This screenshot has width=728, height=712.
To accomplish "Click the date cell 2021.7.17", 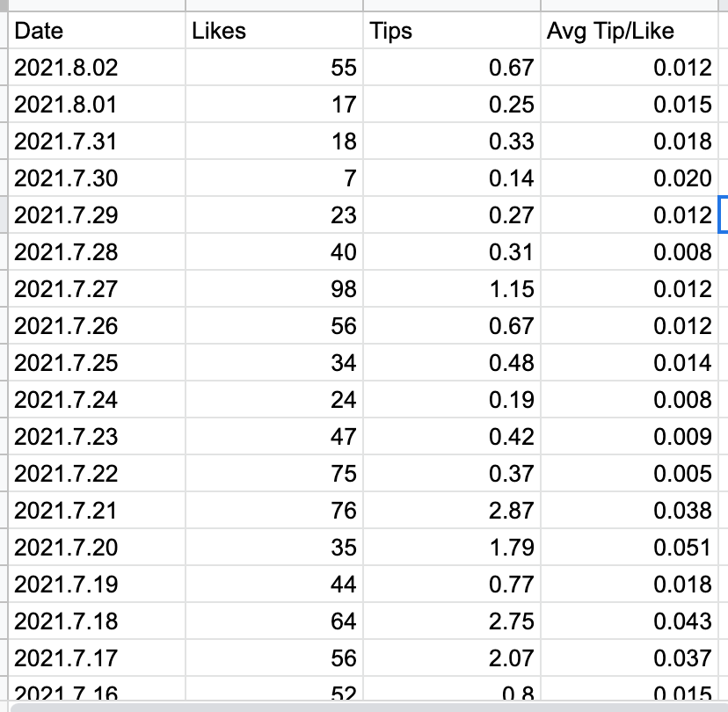I will click(97, 658).
